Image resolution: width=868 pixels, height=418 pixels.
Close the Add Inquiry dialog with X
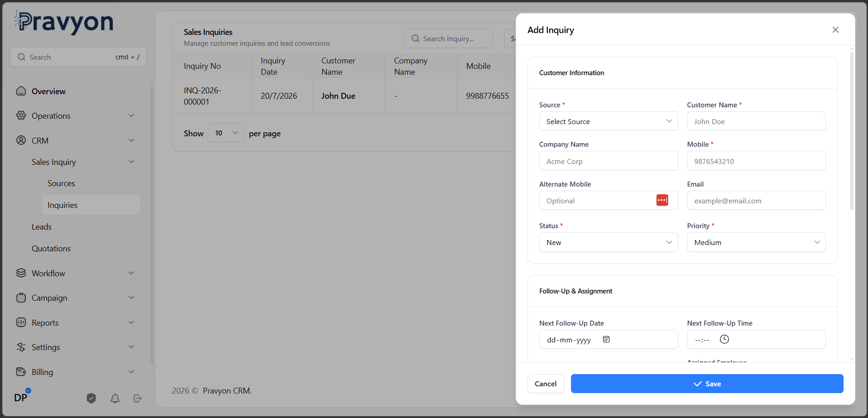pos(835,30)
